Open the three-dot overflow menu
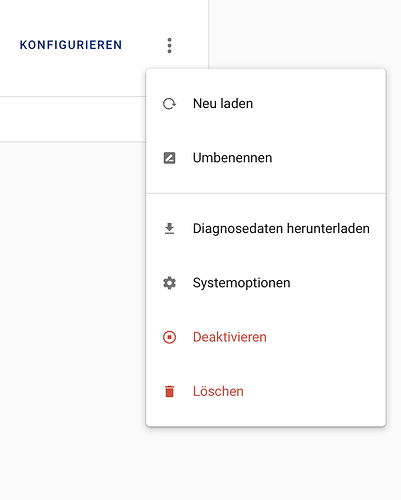The width and height of the screenshot is (401, 500). coord(169,45)
